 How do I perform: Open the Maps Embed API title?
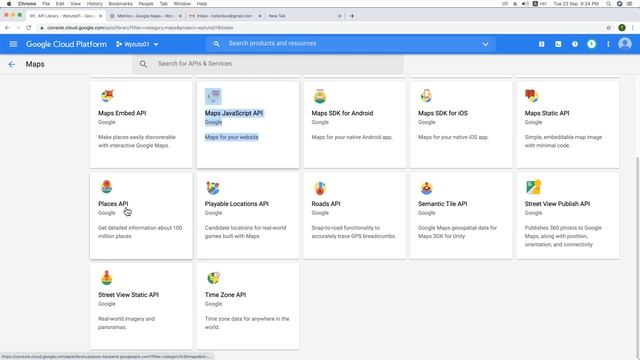pyautogui.click(x=122, y=113)
